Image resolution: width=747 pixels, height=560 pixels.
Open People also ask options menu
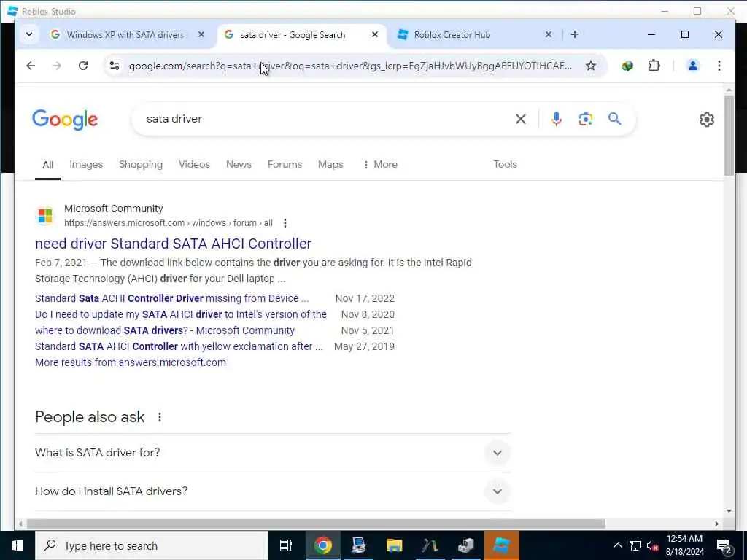click(x=160, y=417)
